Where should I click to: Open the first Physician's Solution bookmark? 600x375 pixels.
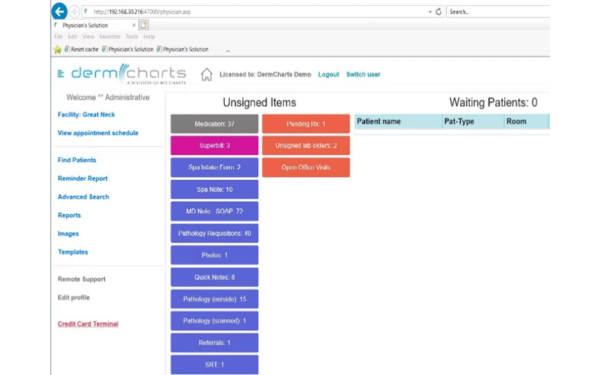pos(128,49)
